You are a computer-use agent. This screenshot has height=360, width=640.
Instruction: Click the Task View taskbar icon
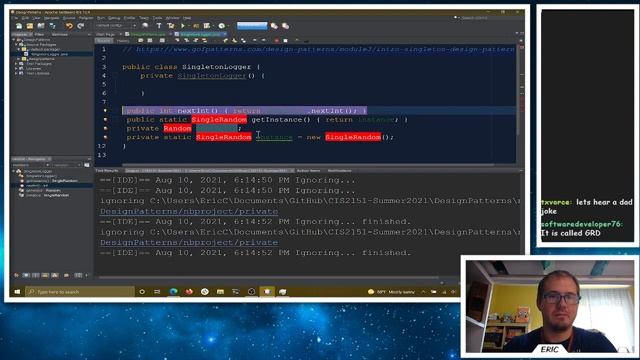pos(157,291)
